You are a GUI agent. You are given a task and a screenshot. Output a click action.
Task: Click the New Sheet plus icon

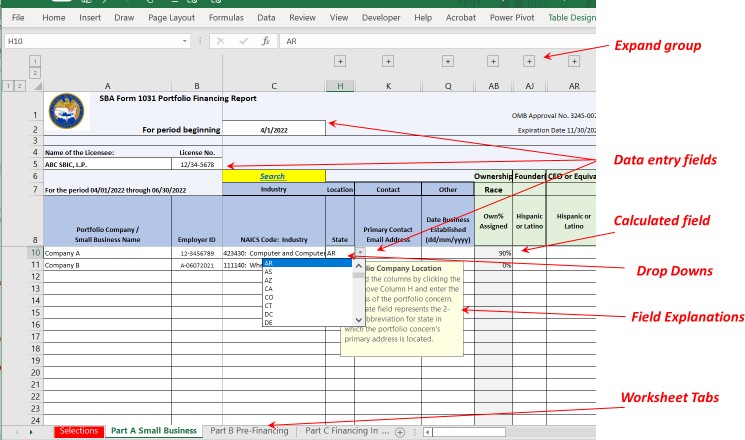(x=400, y=432)
